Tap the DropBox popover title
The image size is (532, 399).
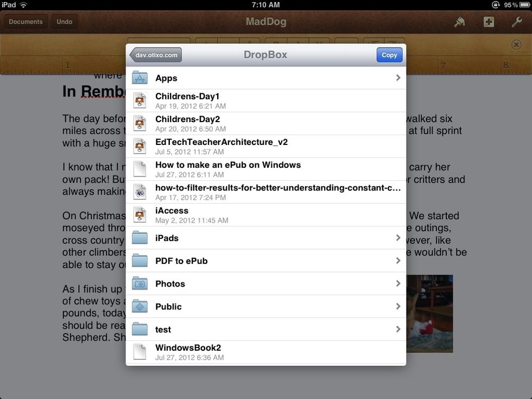click(x=265, y=55)
